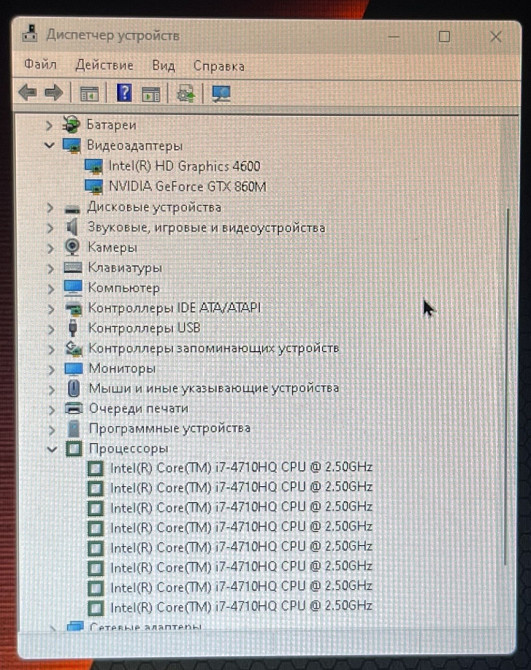Click the update driver gear icon
The height and width of the screenshot is (670, 531).
click(x=186, y=94)
